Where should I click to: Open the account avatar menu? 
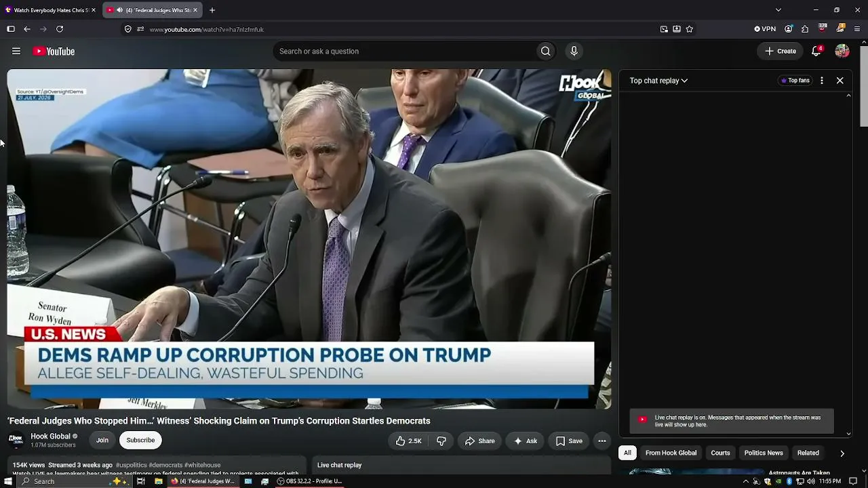842,52
